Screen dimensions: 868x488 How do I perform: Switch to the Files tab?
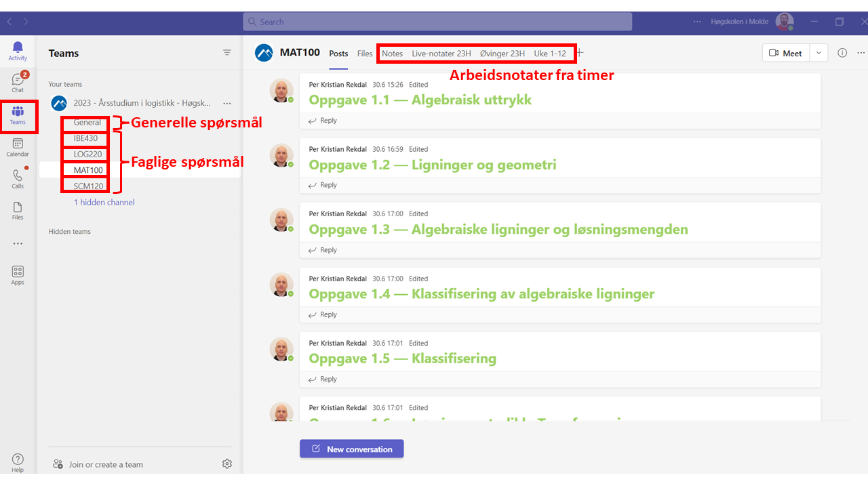pos(365,54)
